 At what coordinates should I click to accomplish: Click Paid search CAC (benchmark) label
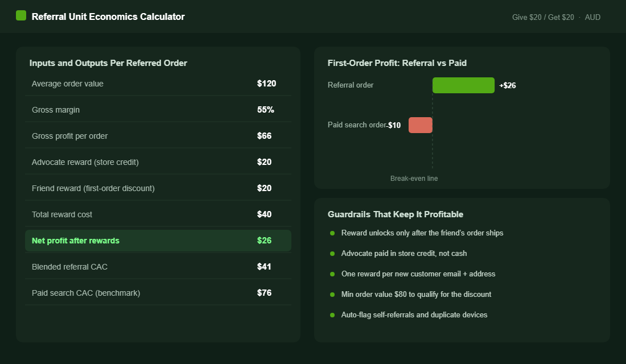86,293
